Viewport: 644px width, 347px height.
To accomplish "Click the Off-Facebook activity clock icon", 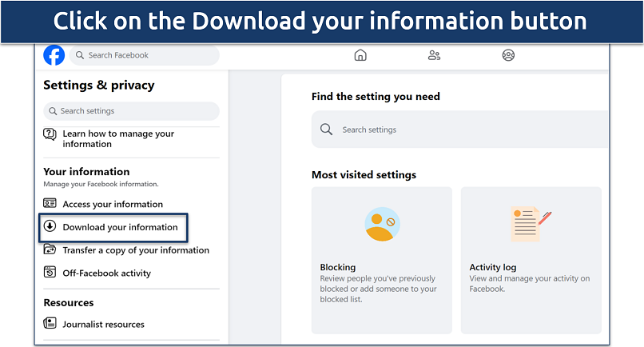I will [50, 273].
